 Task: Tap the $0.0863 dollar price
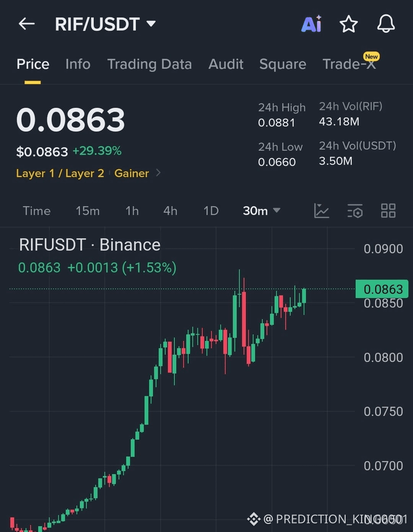point(42,152)
